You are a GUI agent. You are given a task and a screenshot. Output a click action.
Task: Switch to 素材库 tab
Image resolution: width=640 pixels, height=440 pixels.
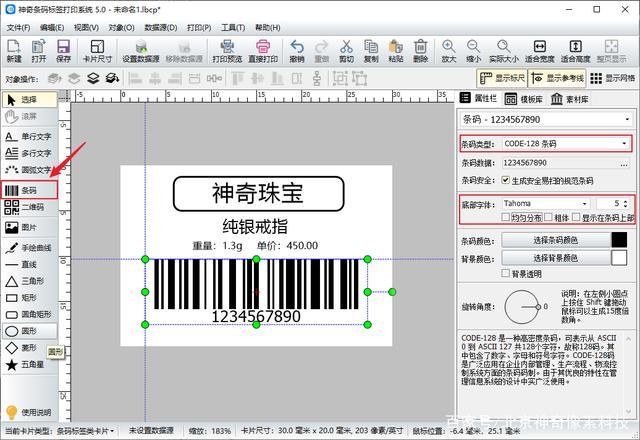[x=569, y=99]
